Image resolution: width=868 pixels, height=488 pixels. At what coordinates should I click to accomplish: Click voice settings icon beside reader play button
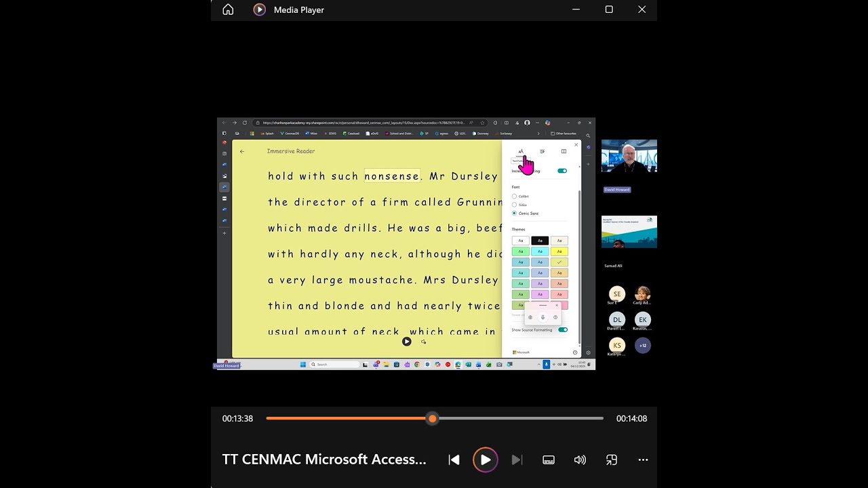coord(423,342)
